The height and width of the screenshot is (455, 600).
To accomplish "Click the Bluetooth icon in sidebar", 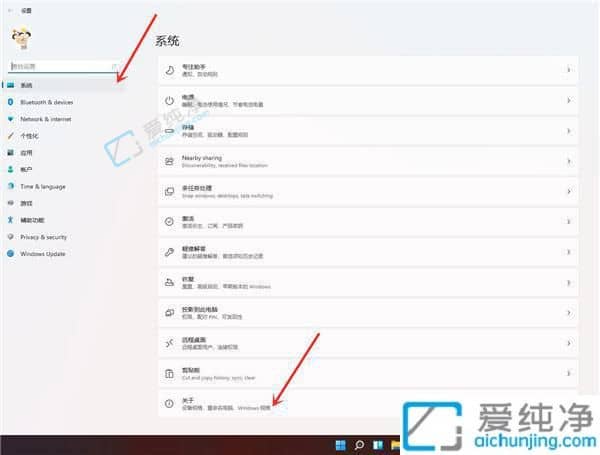I will (x=11, y=102).
